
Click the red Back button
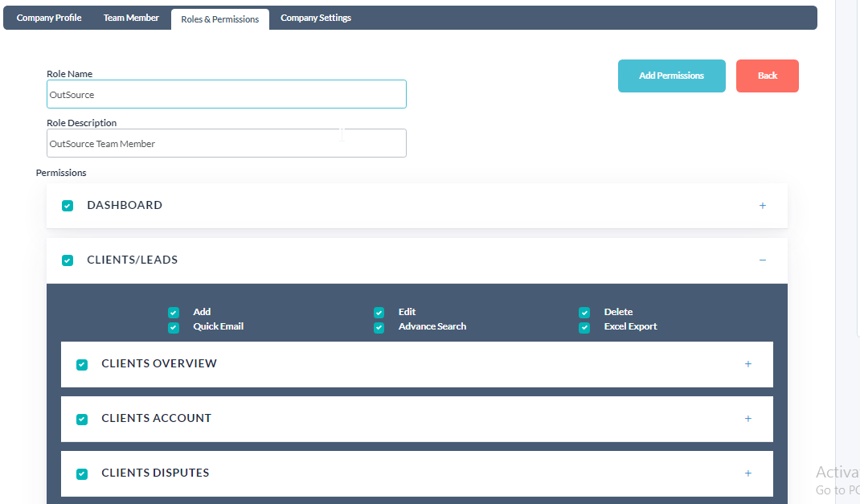[x=768, y=76]
